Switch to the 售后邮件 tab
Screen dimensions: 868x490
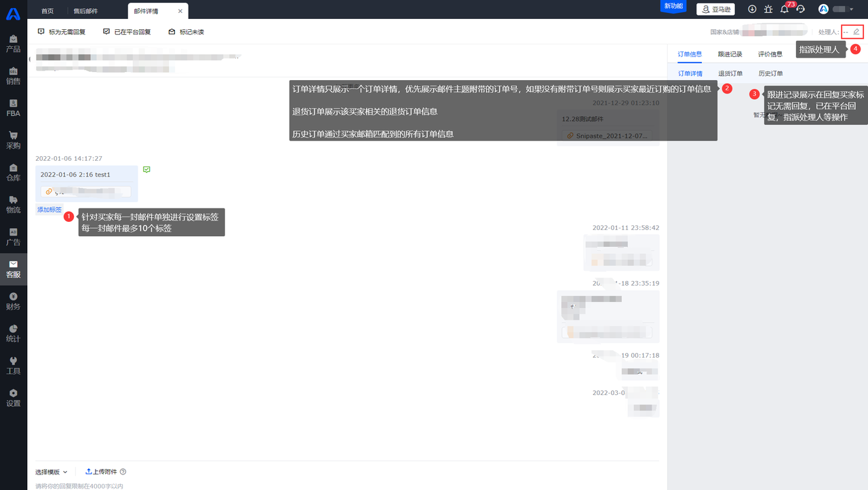(85, 11)
